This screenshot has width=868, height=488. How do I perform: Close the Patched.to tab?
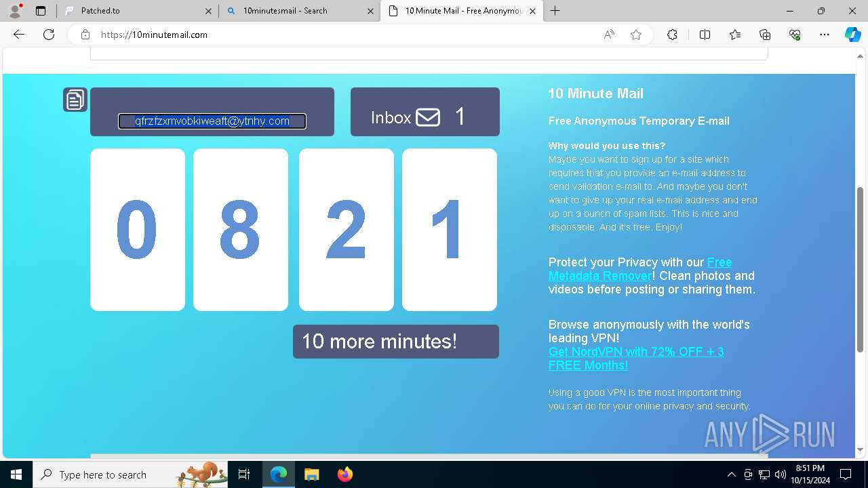coord(208,11)
